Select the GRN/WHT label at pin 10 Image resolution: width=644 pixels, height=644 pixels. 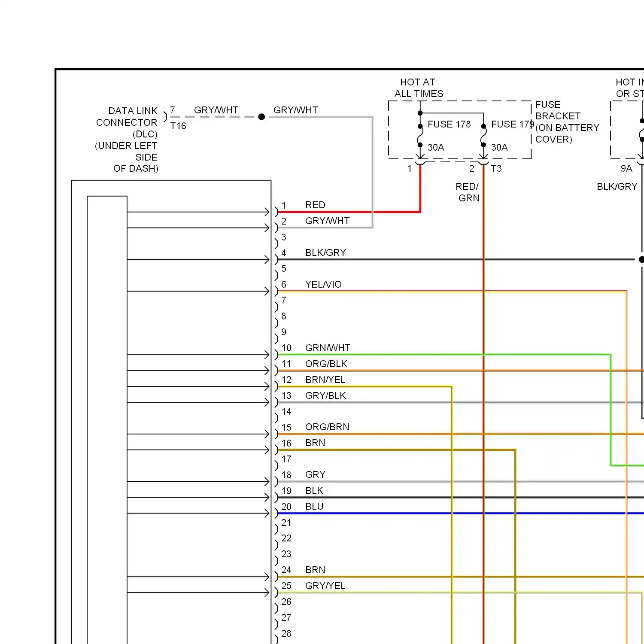coord(328,348)
